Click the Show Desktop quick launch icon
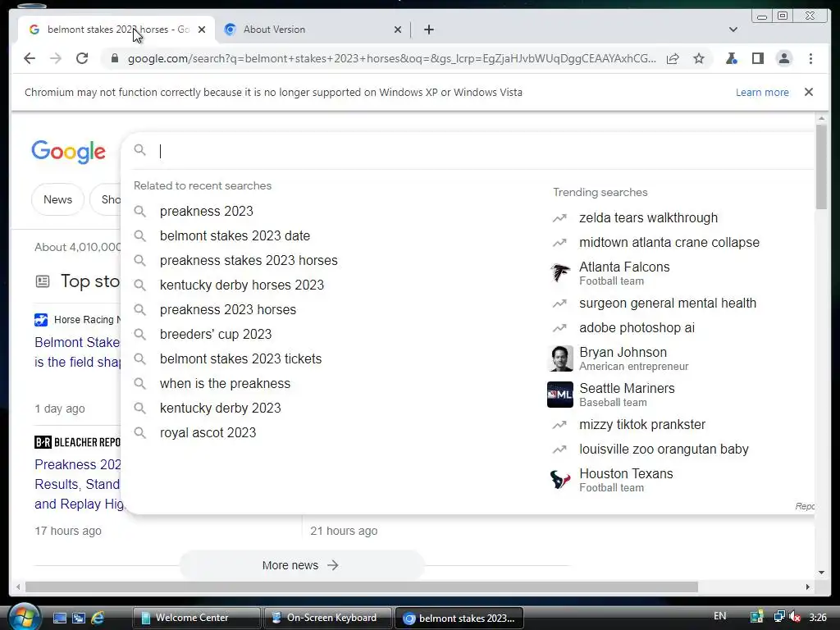The height and width of the screenshot is (630, 840). [x=60, y=618]
